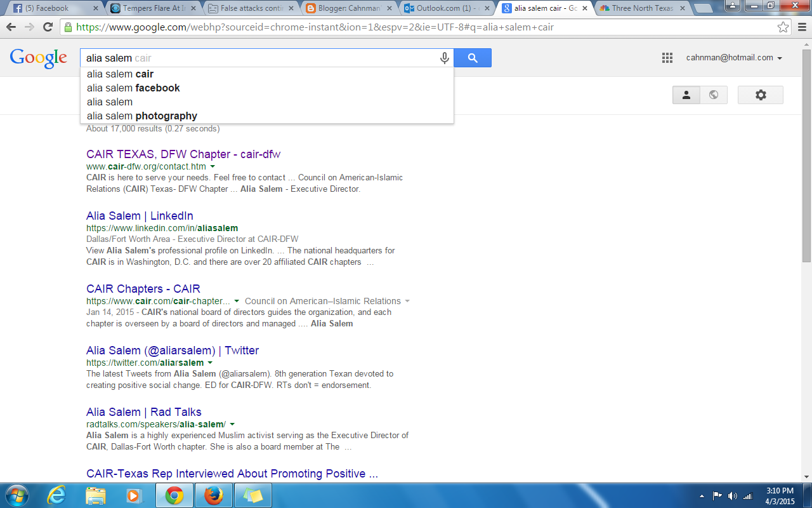The height and width of the screenshot is (508, 812).
Task: Hide private results globe toggle
Action: pyautogui.click(x=714, y=95)
